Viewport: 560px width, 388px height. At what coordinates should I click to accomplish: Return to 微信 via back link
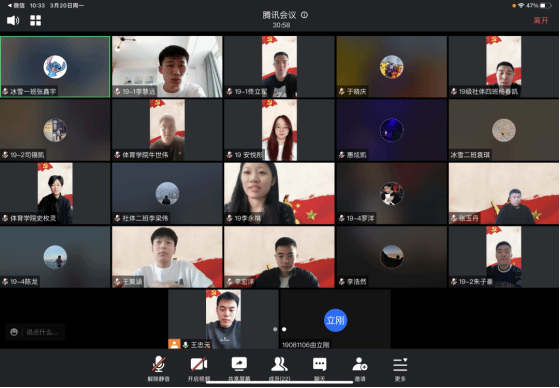click(x=16, y=5)
